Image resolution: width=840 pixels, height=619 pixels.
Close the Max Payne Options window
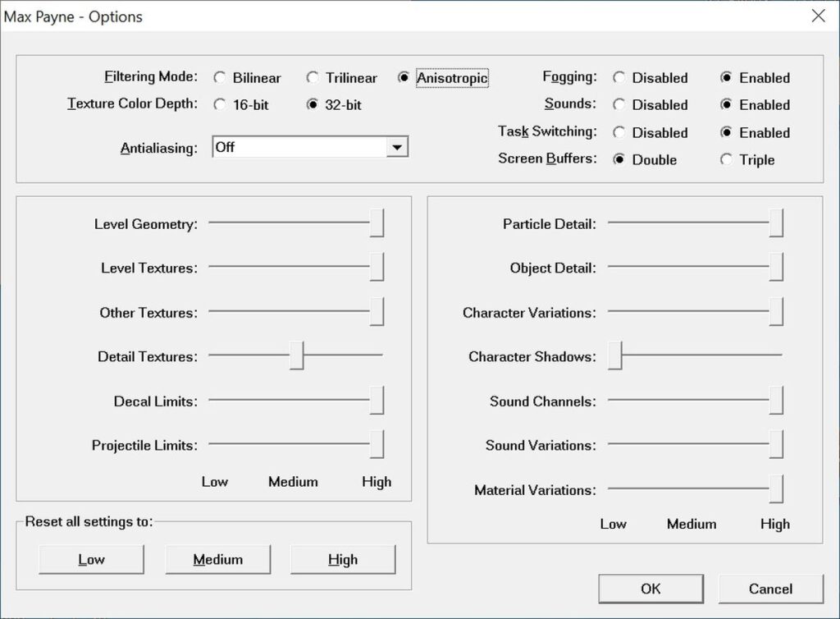point(818,16)
